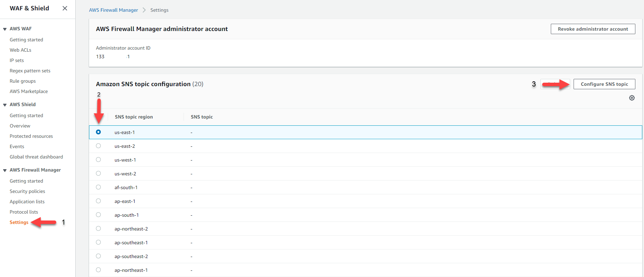Select the us-east-1 radio button
This screenshot has width=644, height=277.
click(x=98, y=132)
